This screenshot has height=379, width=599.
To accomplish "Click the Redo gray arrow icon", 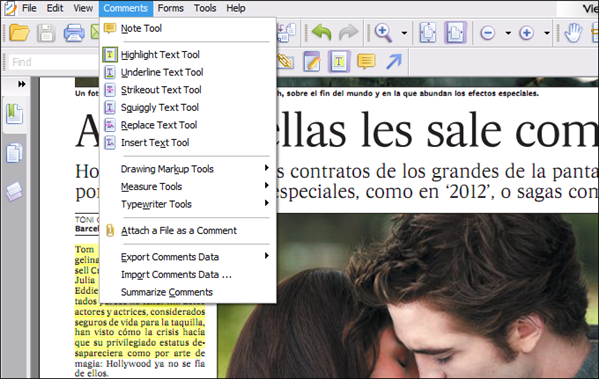I will (x=348, y=32).
